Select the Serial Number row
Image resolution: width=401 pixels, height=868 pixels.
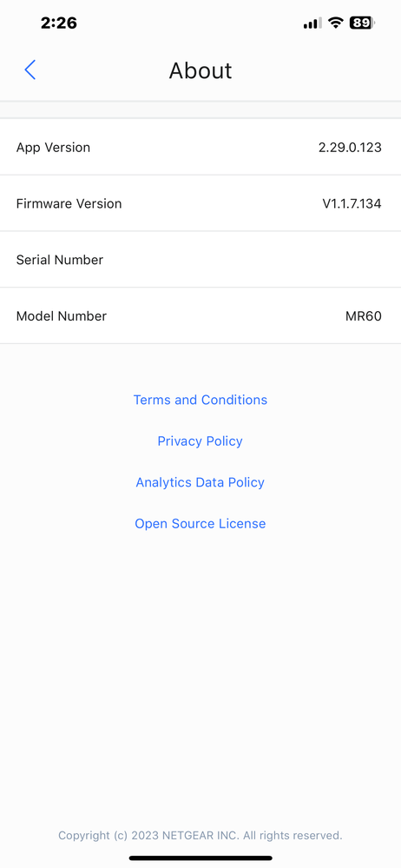(200, 260)
